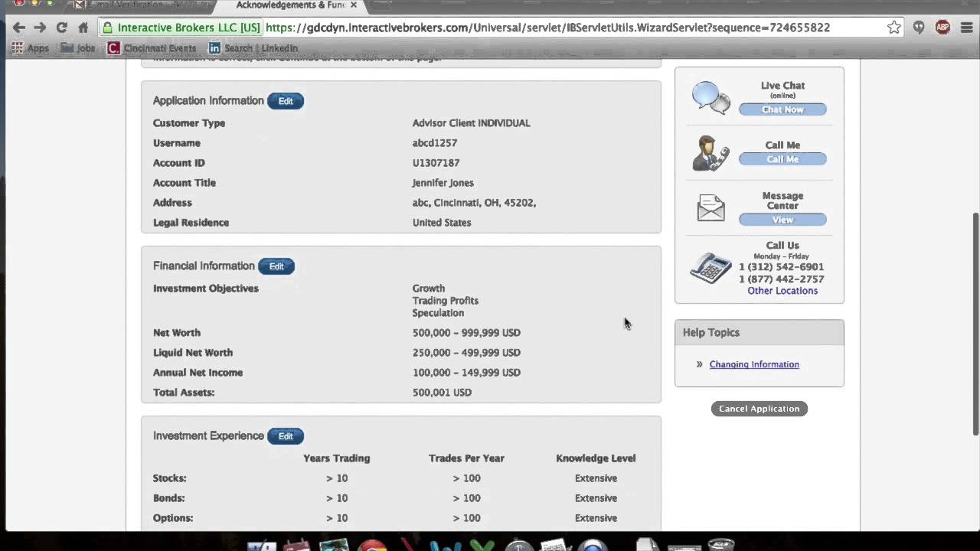
Task: Click the browser forward arrow
Action: coord(40,28)
